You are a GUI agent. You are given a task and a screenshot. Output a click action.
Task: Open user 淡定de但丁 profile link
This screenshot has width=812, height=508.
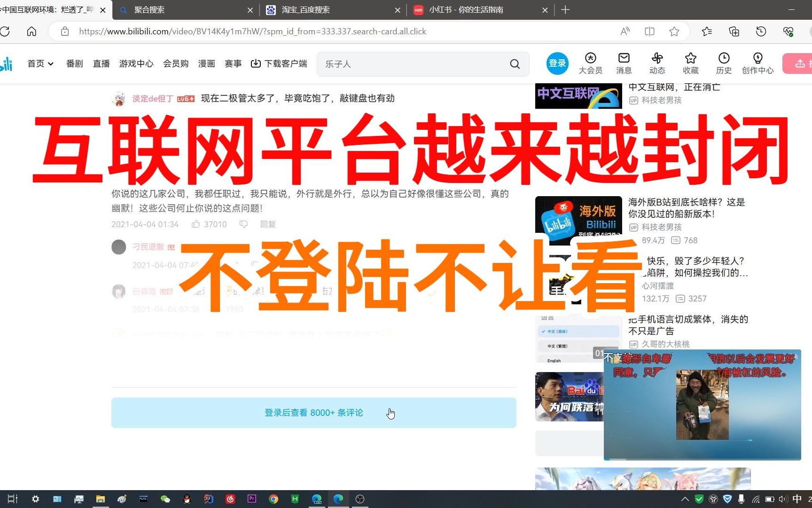click(x=153, y=99)
